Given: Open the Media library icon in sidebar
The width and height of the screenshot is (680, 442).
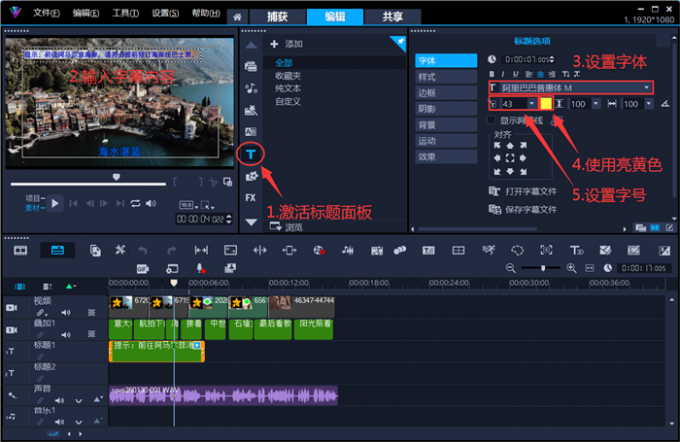Looking at the screenshot, I should click(251, 66).
